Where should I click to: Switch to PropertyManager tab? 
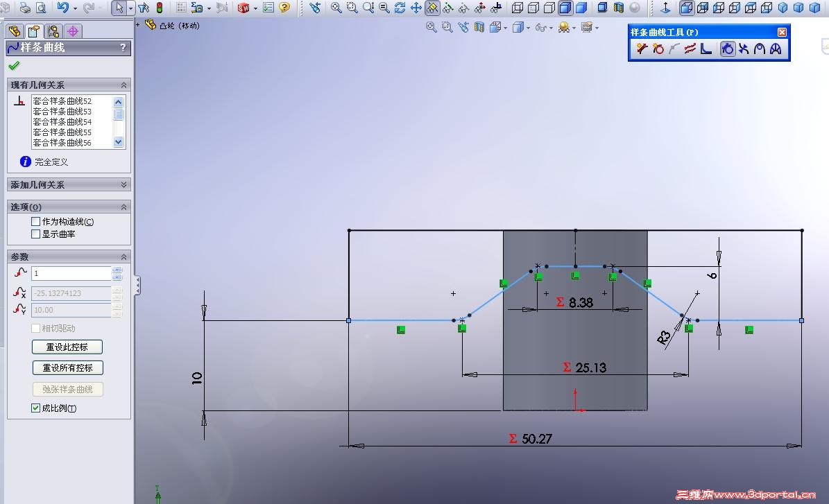pyautogui.click(x=35, y=31)
